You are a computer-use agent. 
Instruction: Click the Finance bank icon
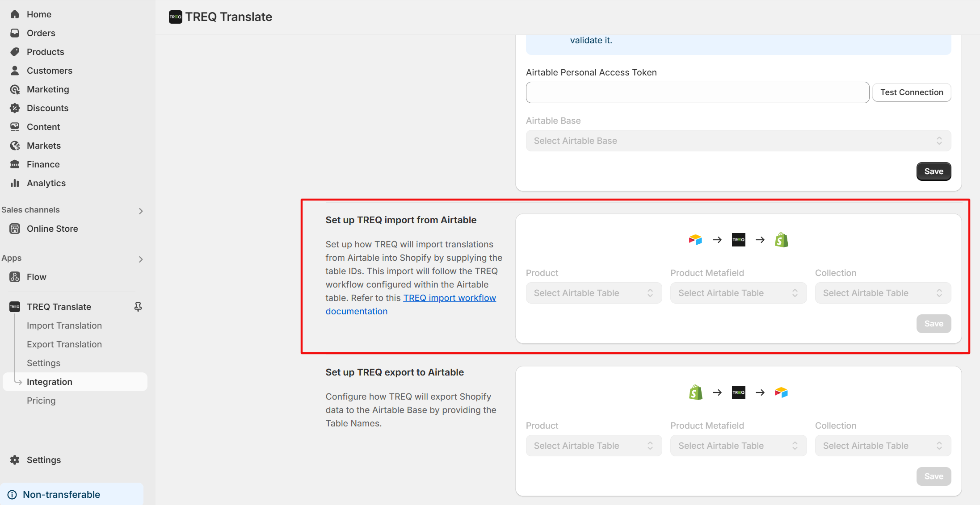(x=15, y=164)
